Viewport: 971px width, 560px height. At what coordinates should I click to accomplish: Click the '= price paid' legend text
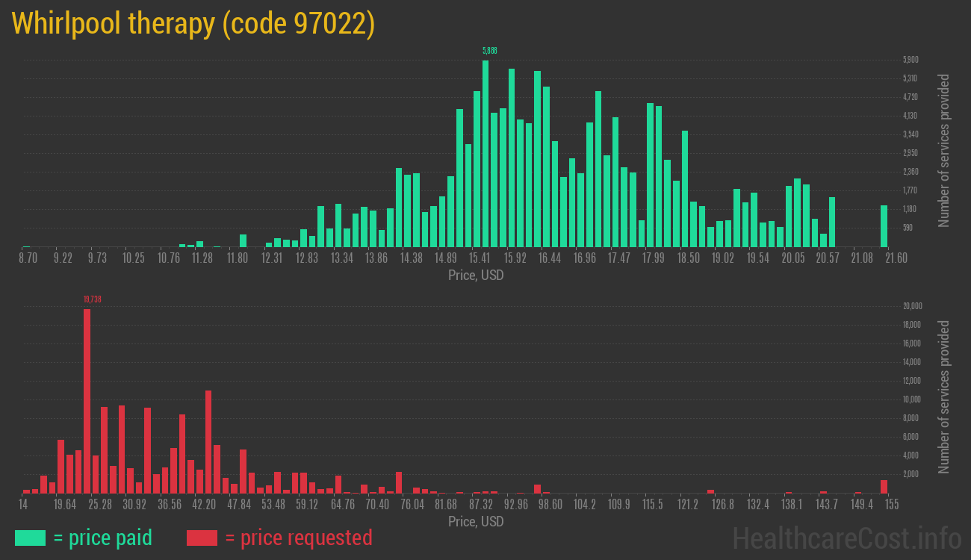pyautogui.click(x=102, y=538)
